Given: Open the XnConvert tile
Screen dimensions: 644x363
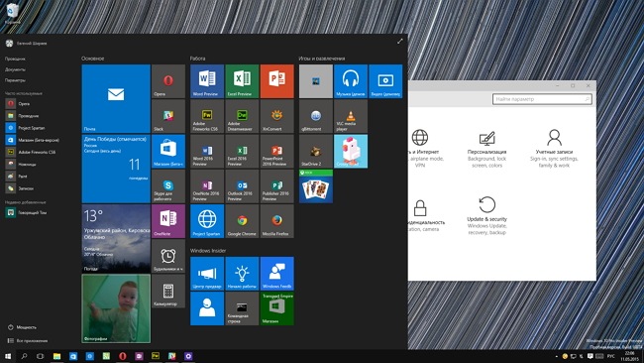Looking at the screenshot, I should pyautogui.click(x=276, y=116).
